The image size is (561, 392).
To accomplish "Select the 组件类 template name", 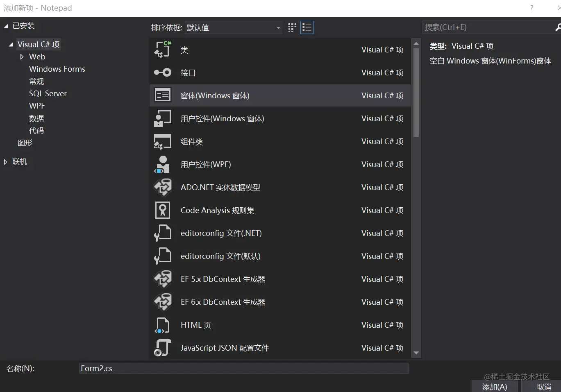I will [x=192, y=142].
